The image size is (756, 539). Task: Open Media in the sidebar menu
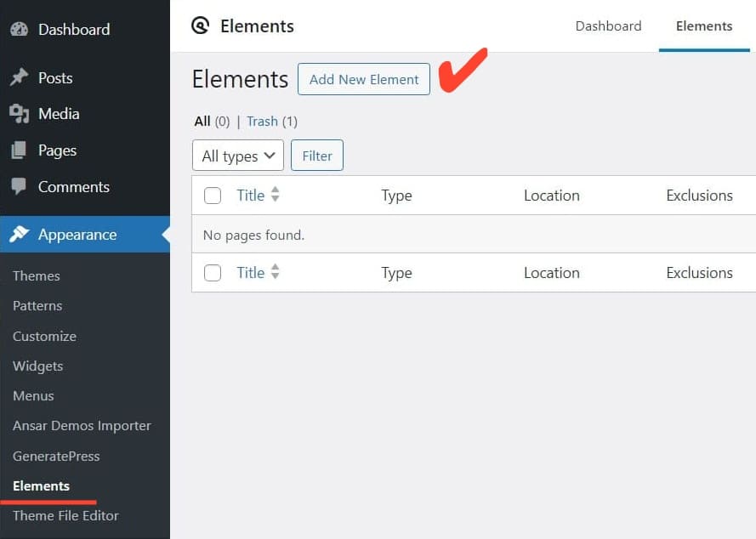59,114
